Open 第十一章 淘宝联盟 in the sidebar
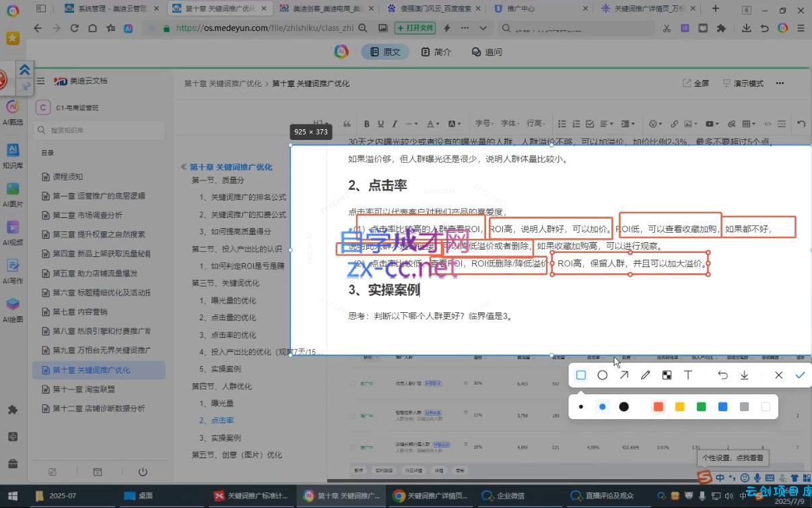812x508 pixels. coord(83,389)
